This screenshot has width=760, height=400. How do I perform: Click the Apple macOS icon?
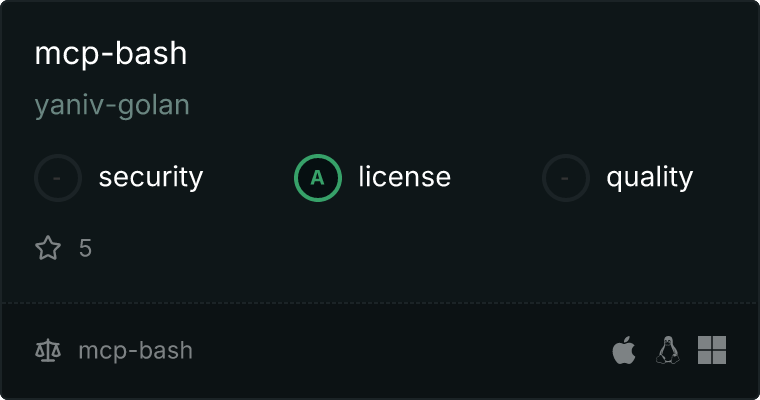point(624,350)
